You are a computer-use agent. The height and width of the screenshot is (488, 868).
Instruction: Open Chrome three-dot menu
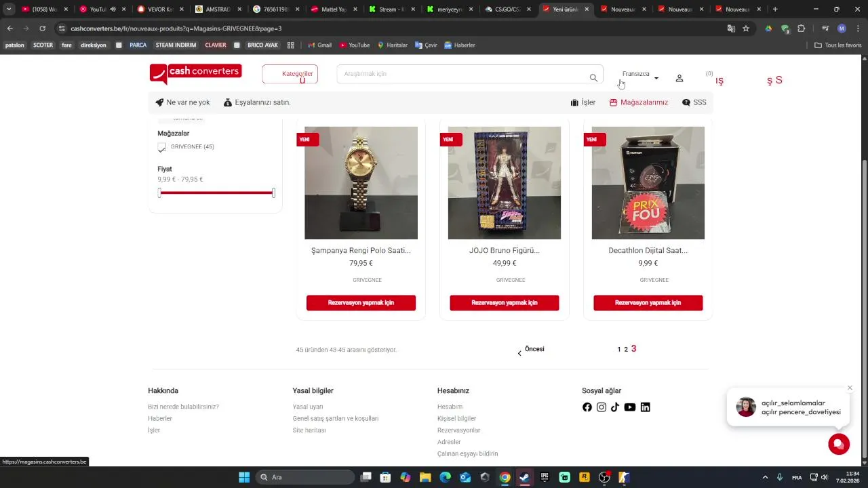tap(858, 28)
